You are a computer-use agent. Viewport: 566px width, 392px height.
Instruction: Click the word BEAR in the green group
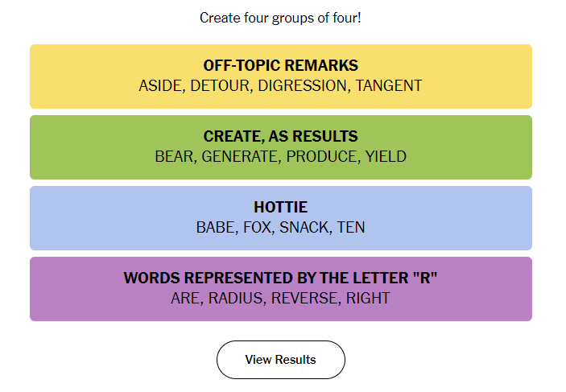(x=174, y=156)
